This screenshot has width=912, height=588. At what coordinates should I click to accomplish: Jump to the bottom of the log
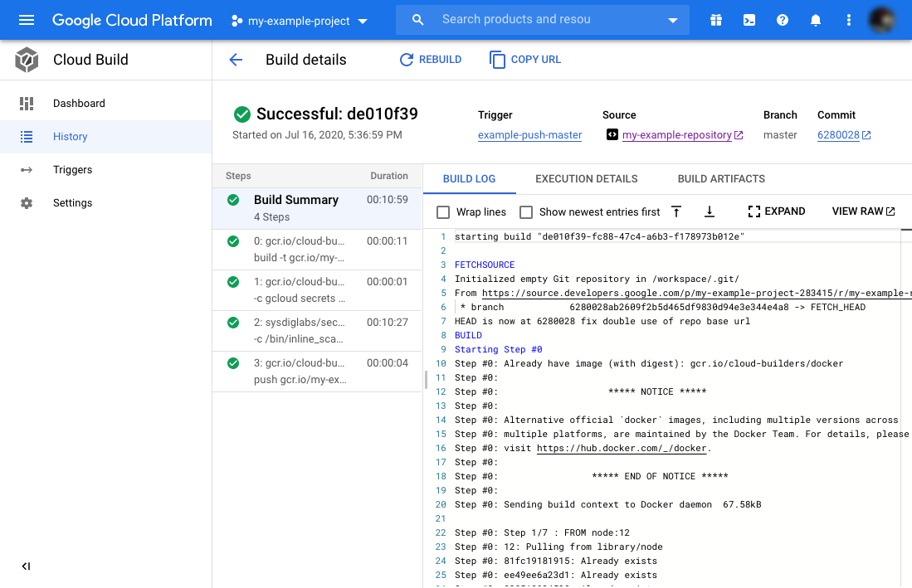709,211
